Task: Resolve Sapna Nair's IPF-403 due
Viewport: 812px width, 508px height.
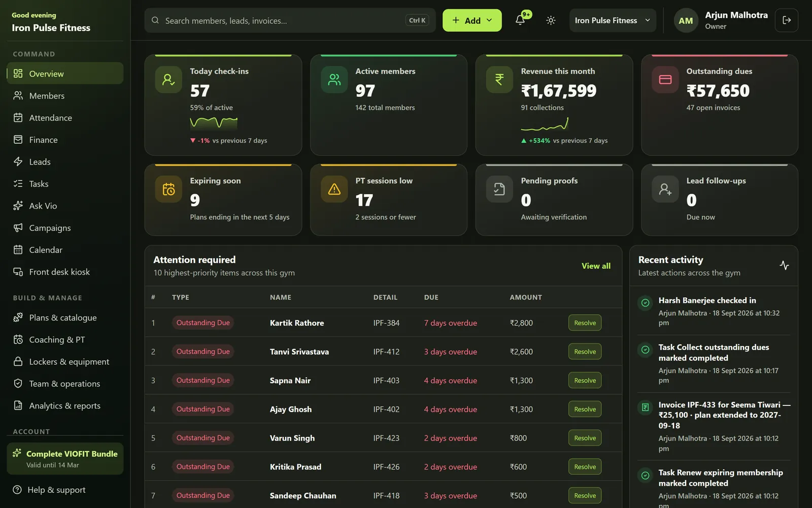Action: click(x=585, y=380)
